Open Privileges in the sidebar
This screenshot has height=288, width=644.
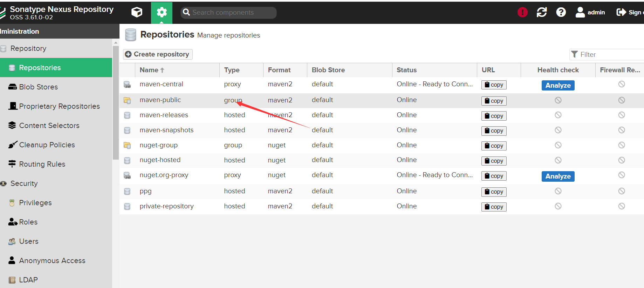click(x=56, y=203)
